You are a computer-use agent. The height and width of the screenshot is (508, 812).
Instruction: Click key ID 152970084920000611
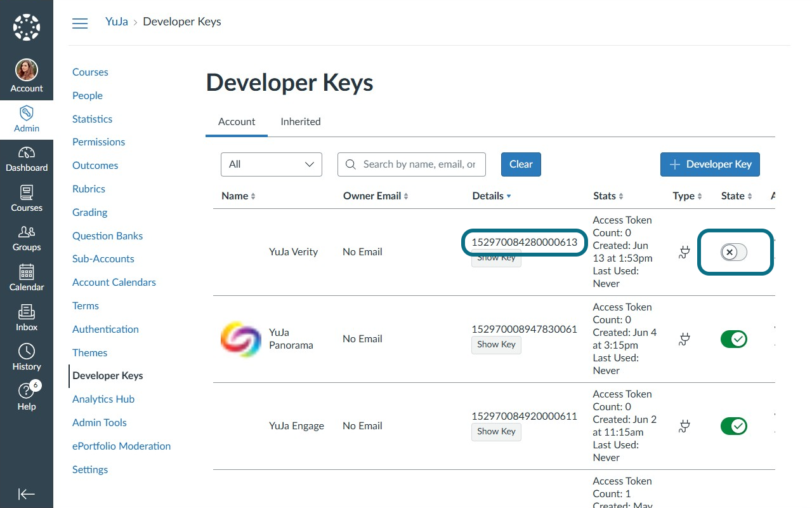coord(525,417)
